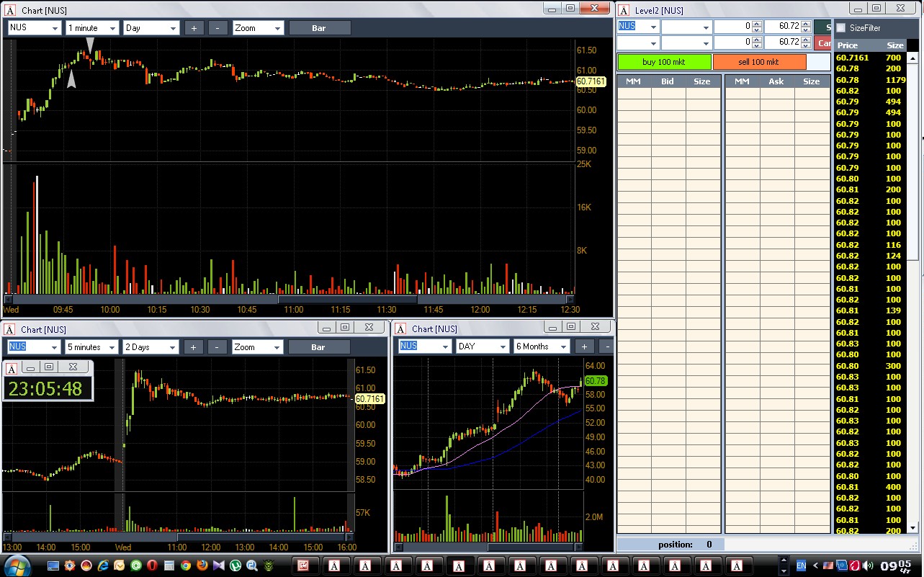Click the buy 100 mkt button
Image resolution: width=924 pixels, height=577 pixels.
664,62
